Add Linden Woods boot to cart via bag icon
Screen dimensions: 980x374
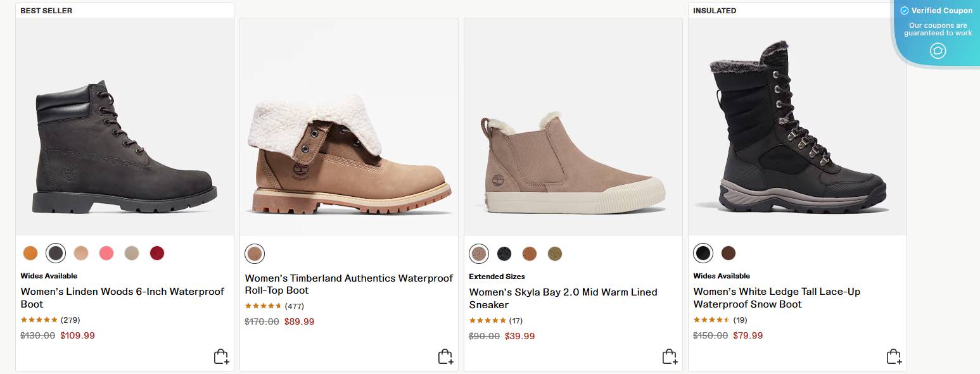click(x=221, y=356)
